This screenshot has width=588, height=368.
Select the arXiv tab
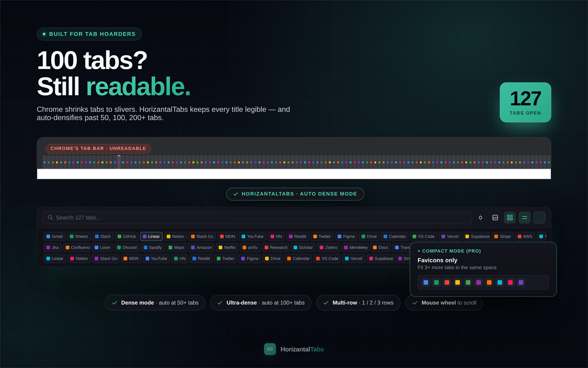(x=250, y=247)
